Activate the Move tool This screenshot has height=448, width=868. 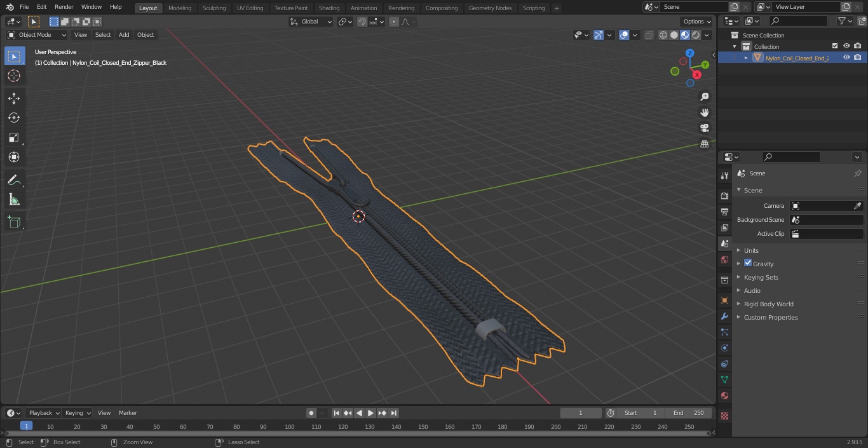pos(14,98)
